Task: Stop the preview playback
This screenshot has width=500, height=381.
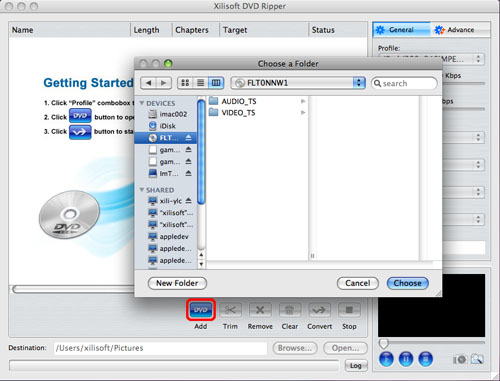Action: (425, 359)
